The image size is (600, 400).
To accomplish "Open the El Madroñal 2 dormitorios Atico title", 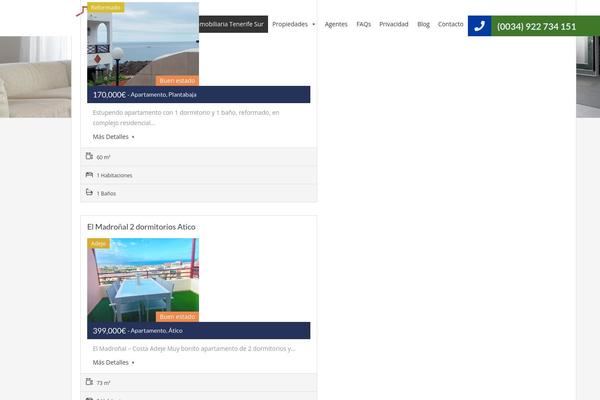I will (141, 227).
